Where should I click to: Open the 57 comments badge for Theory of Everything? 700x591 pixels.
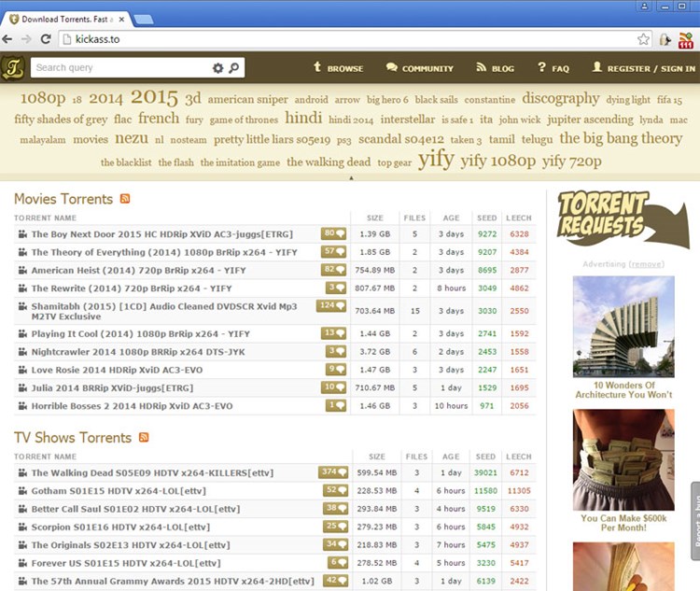pos(333,252)
